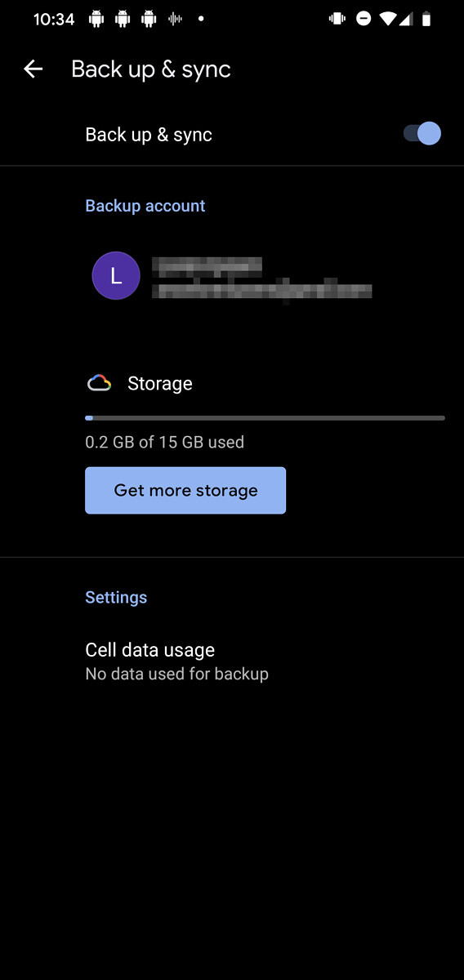464x980 pixels.
Task: Tap the purple L account avatar
Action: (x=116, y=276)
